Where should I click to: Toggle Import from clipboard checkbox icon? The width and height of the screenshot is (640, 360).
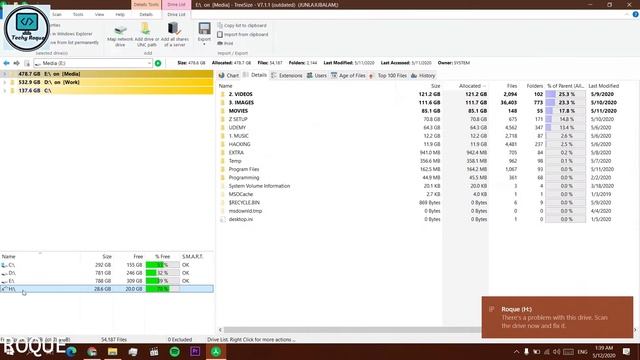pos(220,35)
